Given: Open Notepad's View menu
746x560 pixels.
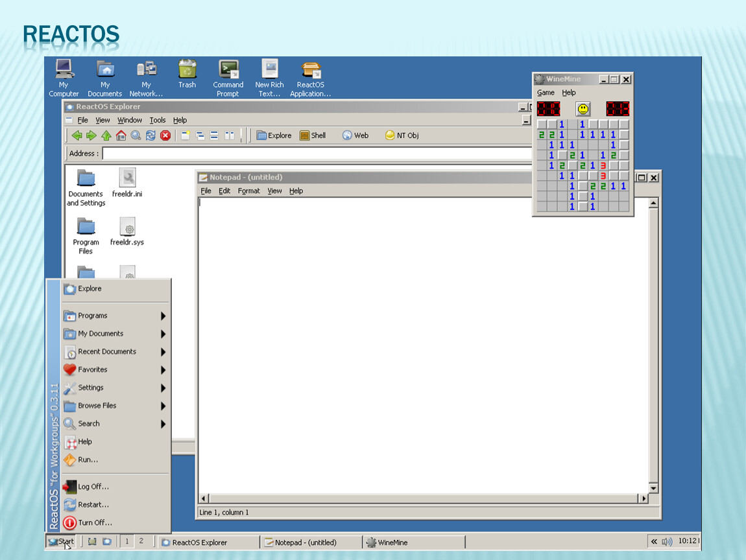Looking at the screenshot, I should [274, 191].
